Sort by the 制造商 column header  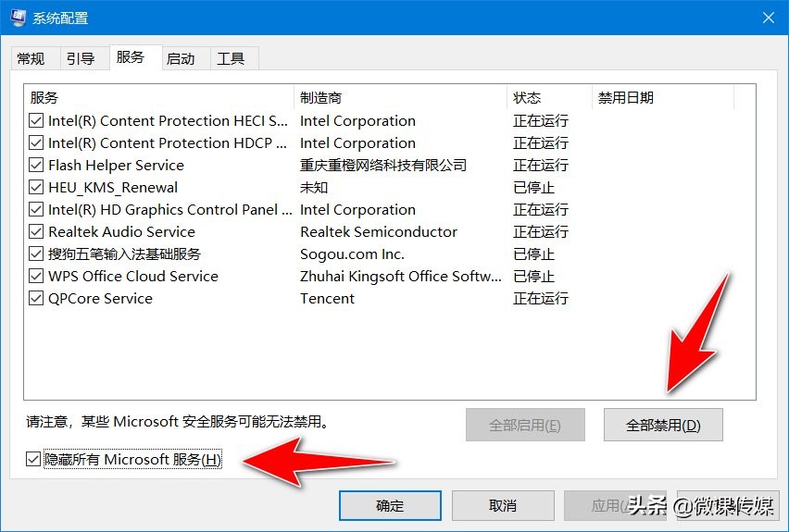401,97
